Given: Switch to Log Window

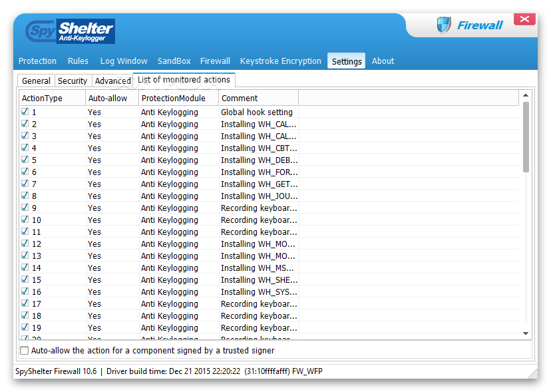Looking at the screenshot, I should (124, 61).
